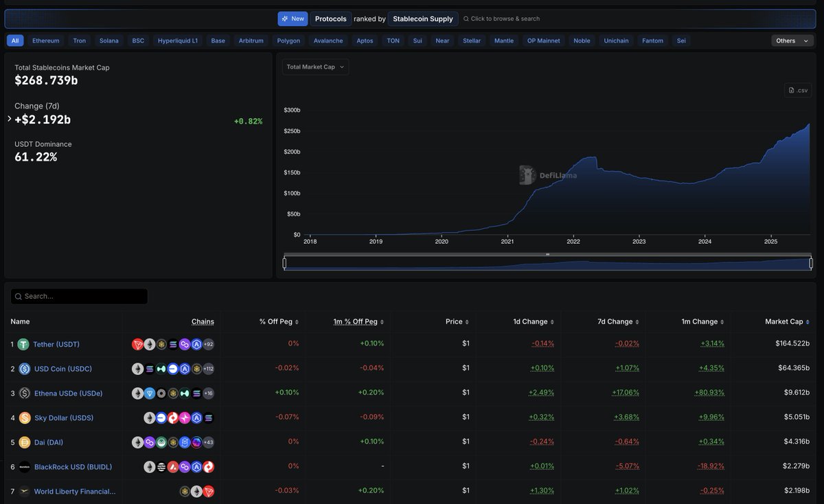This screenshot has height=504, width=824.
Task: Open the USD Coin (USDC) link
Action: (x=63, y=369)
